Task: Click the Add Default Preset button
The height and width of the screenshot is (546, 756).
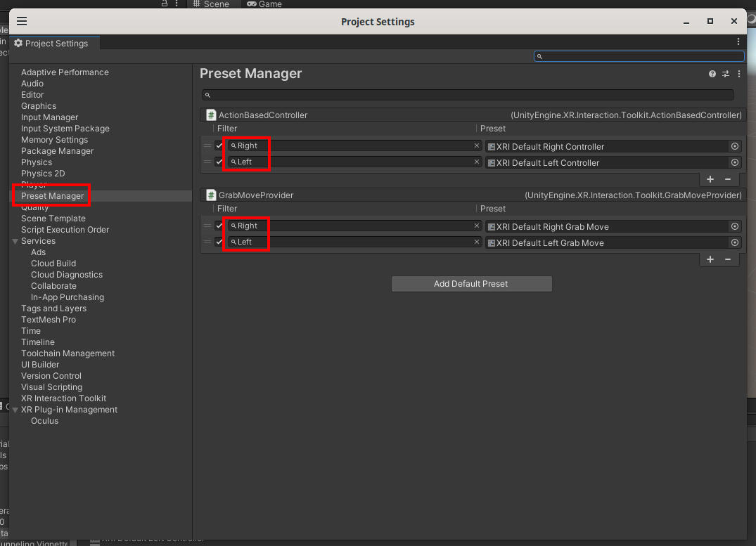Action: [x=471, y=284]
